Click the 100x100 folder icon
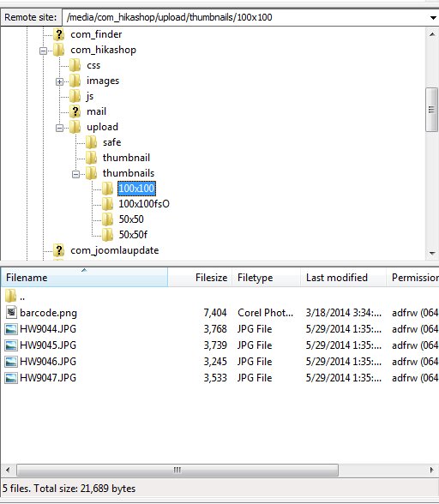The height and width of the screenshot is (504, 439). point(107,189)
